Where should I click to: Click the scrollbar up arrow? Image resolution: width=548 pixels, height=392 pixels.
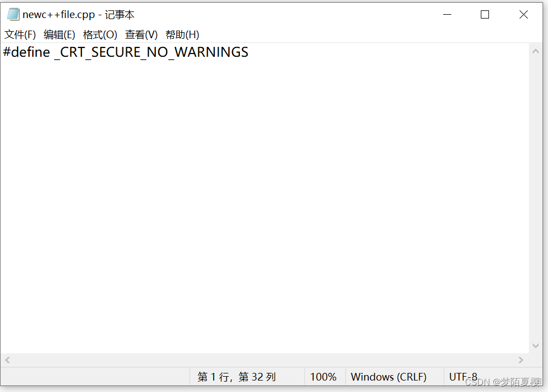(536, 50)
